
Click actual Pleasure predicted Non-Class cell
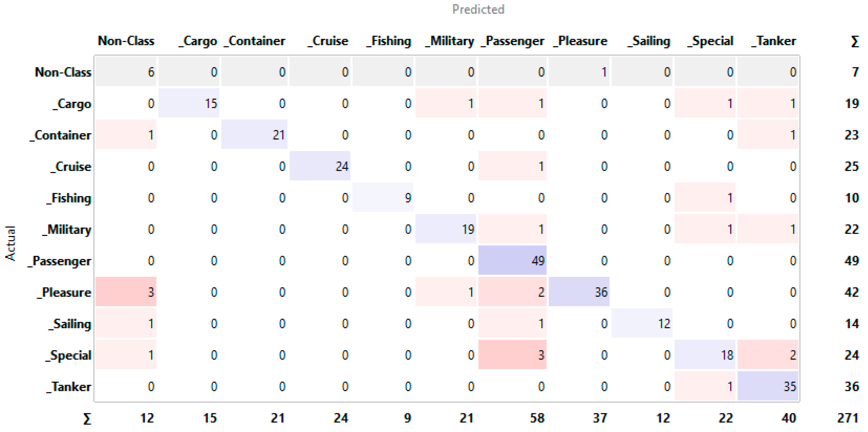click(126, 292)
